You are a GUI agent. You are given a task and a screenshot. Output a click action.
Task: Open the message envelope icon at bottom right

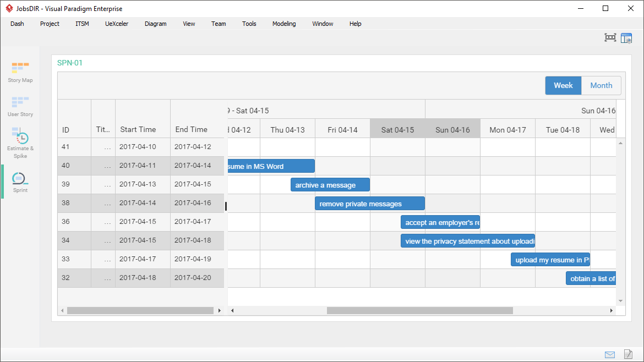pyautogui.click(x=610, y=355)
